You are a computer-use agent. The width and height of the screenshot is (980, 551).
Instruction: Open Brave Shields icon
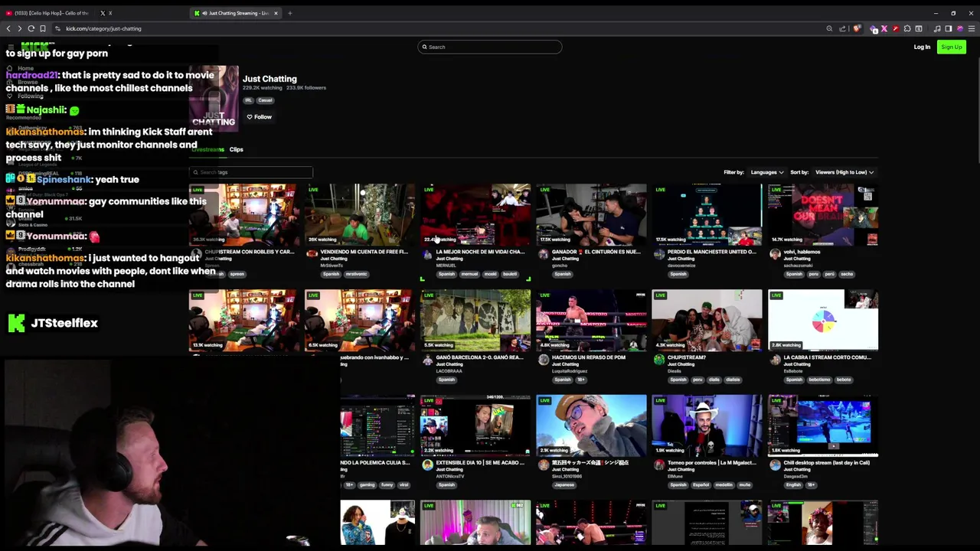click(857, 28)
